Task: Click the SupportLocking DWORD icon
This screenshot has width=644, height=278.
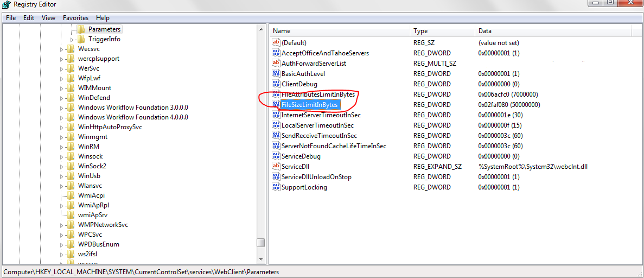Action: point(276,187)
